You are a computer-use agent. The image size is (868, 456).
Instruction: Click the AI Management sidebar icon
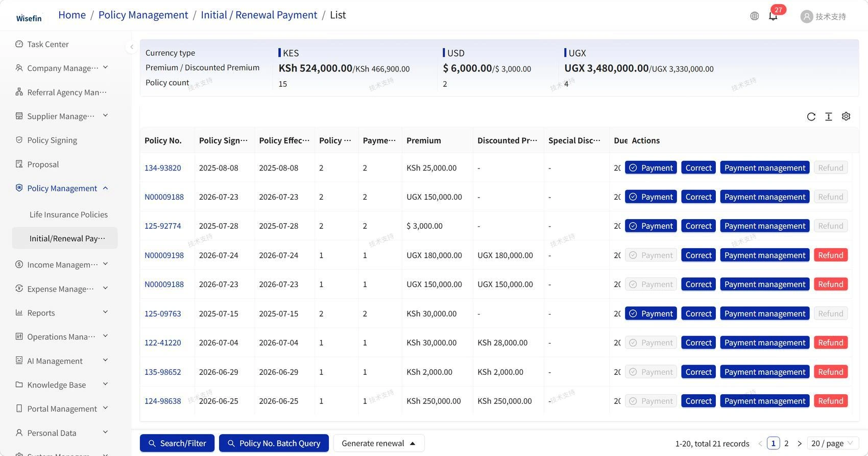pos(19,361)
